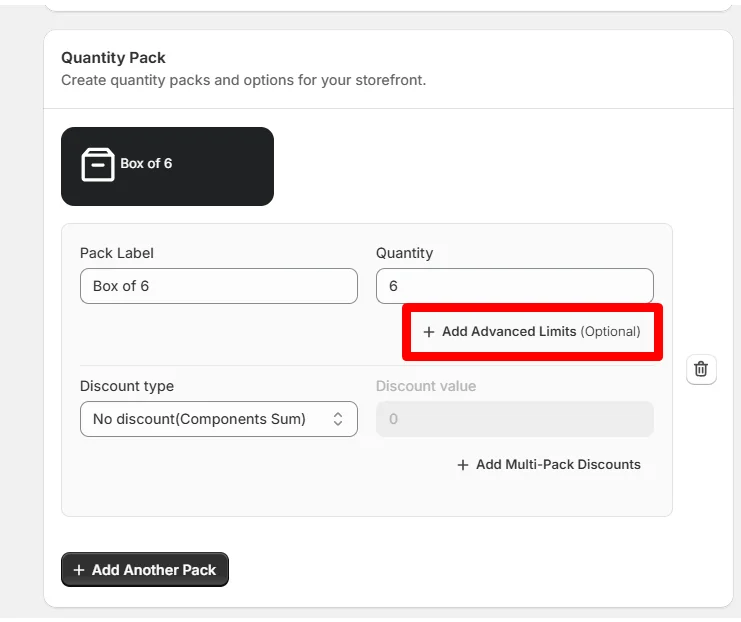741x622 pixels.
Task: Click the Discount type chevron arrows
Action: pyautogui.click(x=338, y=419)
